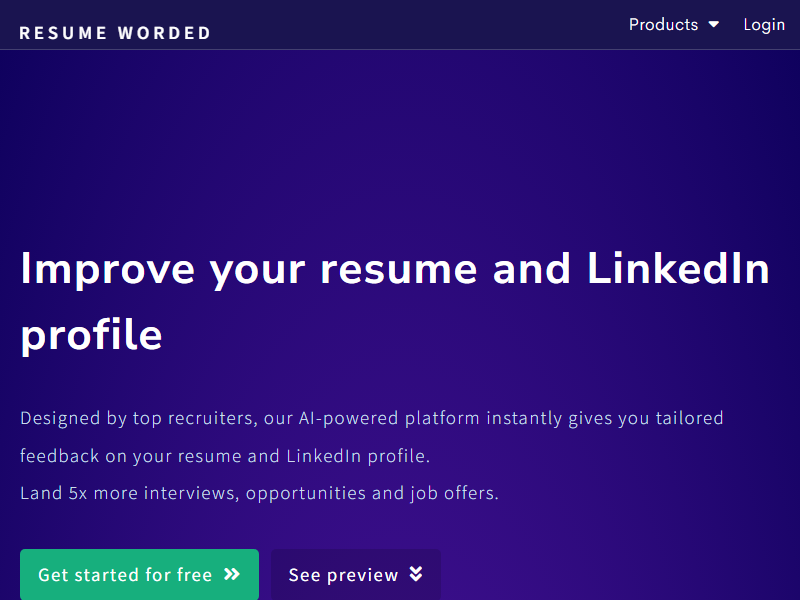Click the See preview button
The image size is (800, 600).
355,575
